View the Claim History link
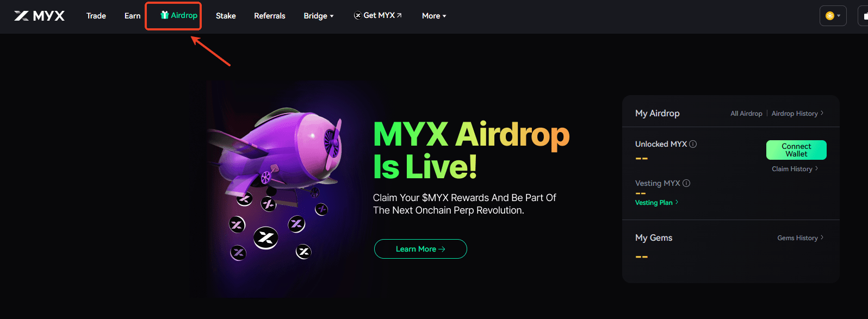This screenshot has height=319, width=868. pyautogui.click(x=795, y=169)
